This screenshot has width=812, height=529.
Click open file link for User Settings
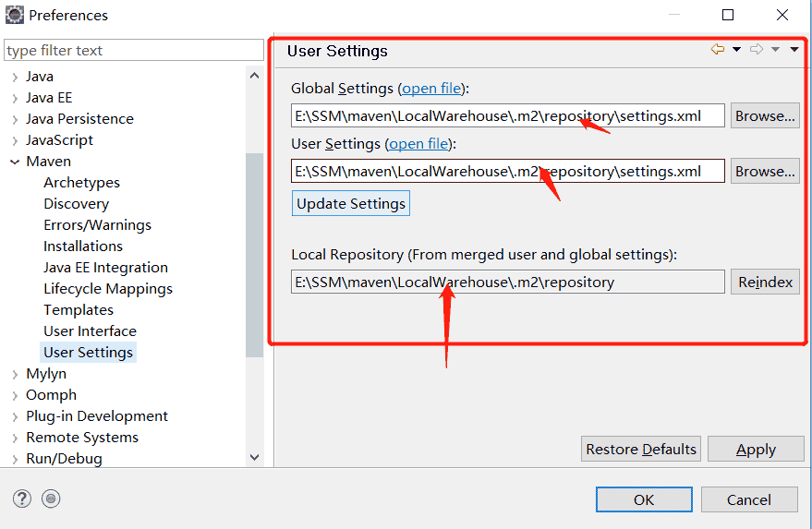[419, 144]
